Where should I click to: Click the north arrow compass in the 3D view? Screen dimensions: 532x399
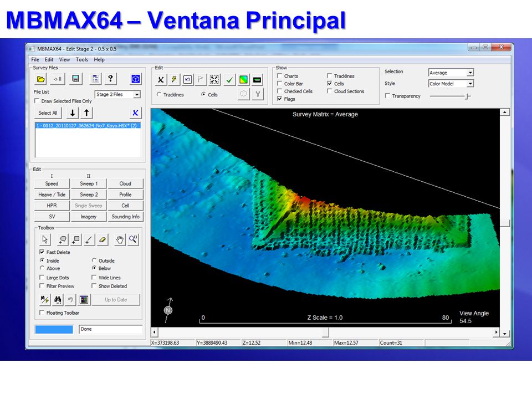point(168,310)
